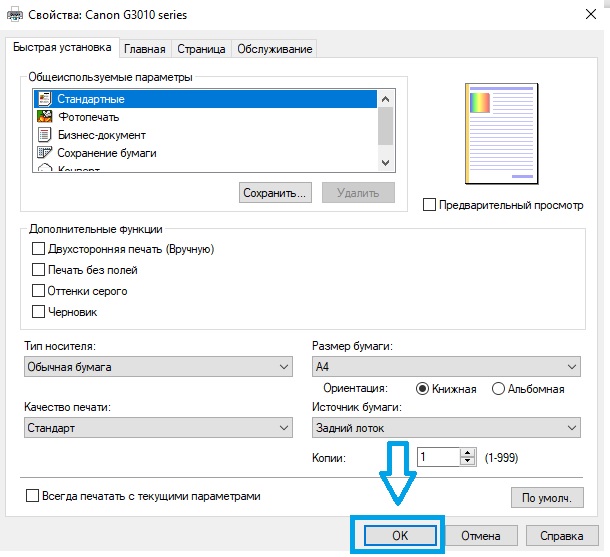
Task: Click the printer icon in title bar
Action: tap(14, 15)
